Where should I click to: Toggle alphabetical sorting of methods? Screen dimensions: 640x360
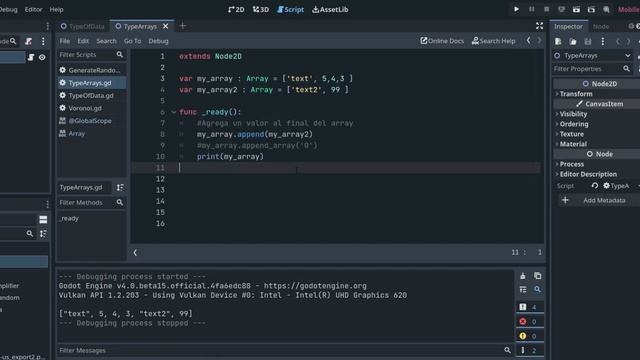120,187
